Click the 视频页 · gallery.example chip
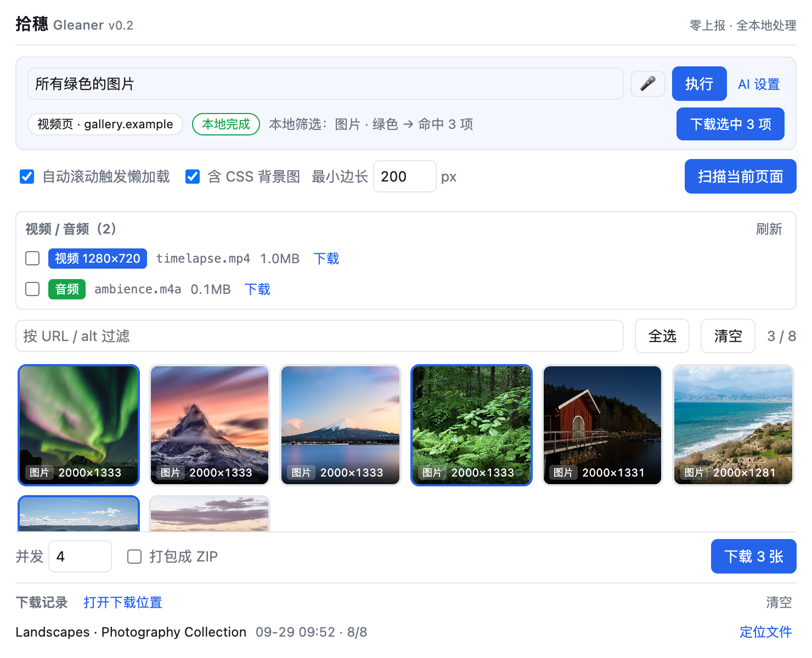The image size is (812, 658). click(105, 124)
